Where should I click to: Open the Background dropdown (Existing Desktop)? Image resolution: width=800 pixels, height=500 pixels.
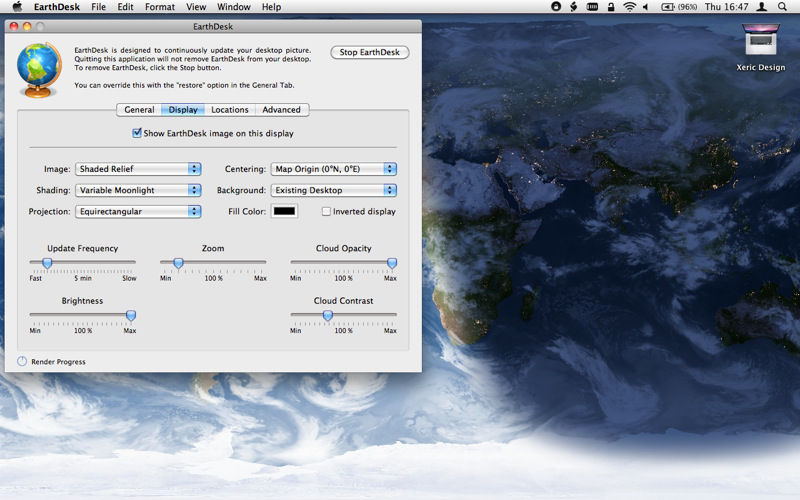click(x=334, y=190)
